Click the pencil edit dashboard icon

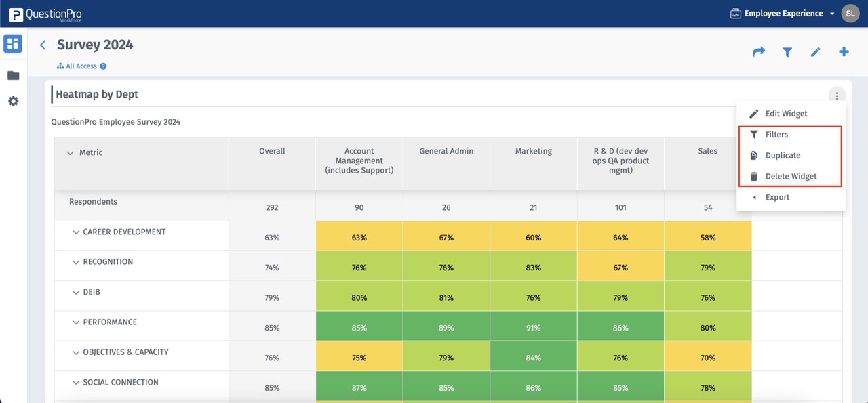(815, 51)
